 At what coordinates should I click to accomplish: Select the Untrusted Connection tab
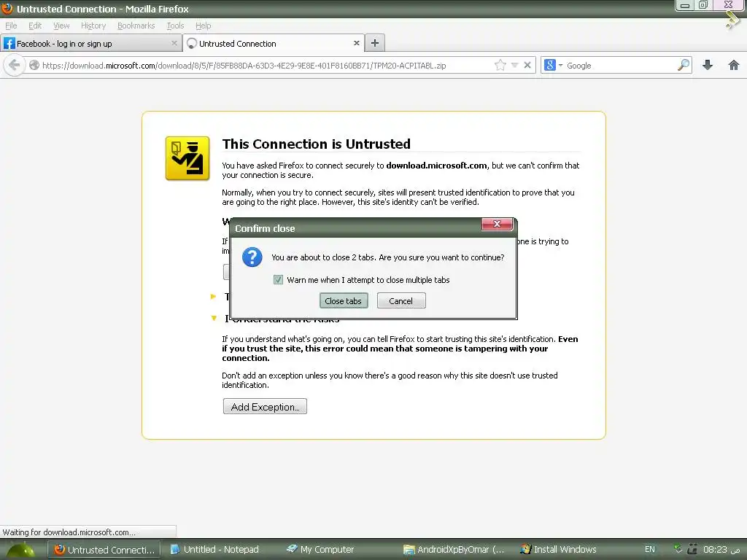[x=274, y=43]
